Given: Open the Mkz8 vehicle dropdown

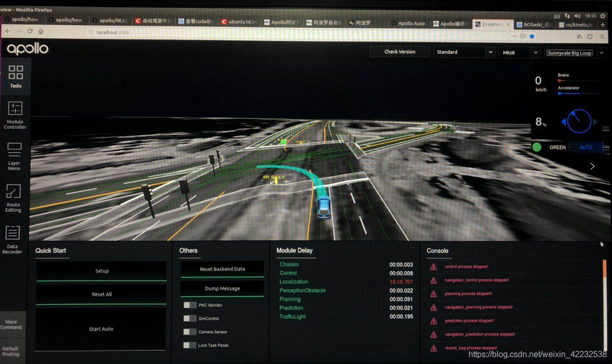Looking at the screenshot, I should click(x=519, y=52).
